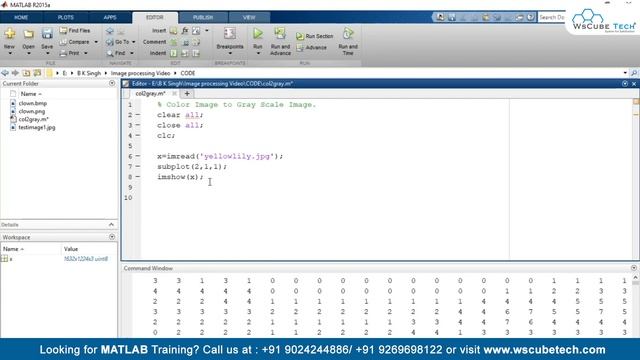Click the address bar search icon
Viewport: 640px width, 360px height.
[634, 73]
